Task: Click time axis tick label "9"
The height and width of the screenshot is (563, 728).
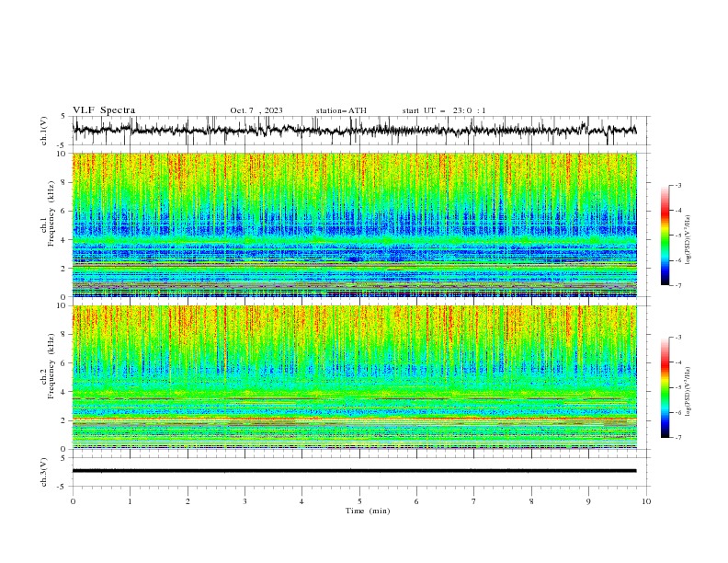Action: point(588,501)
